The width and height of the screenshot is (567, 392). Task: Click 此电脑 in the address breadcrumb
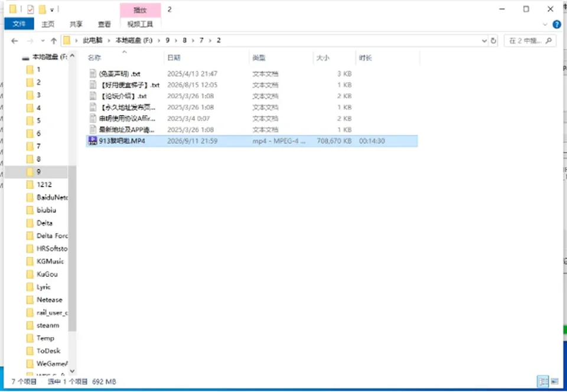click(93, 41)
